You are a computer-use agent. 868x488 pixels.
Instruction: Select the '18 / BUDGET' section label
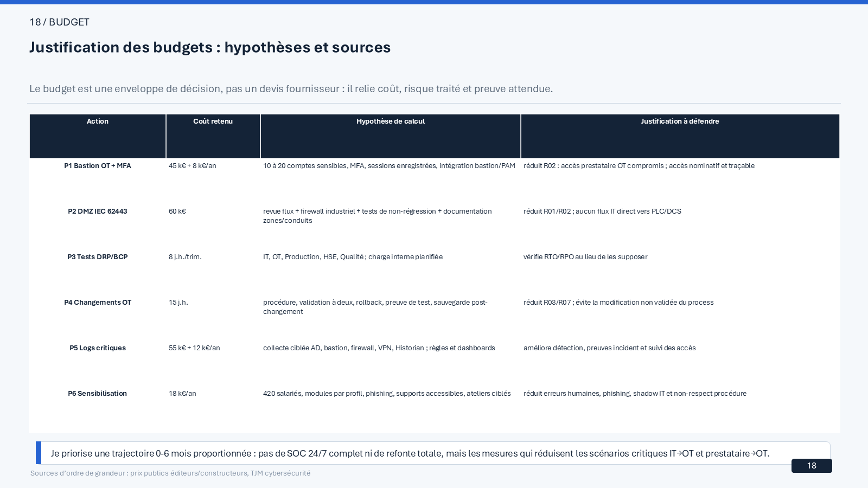[x=59, y=22]
